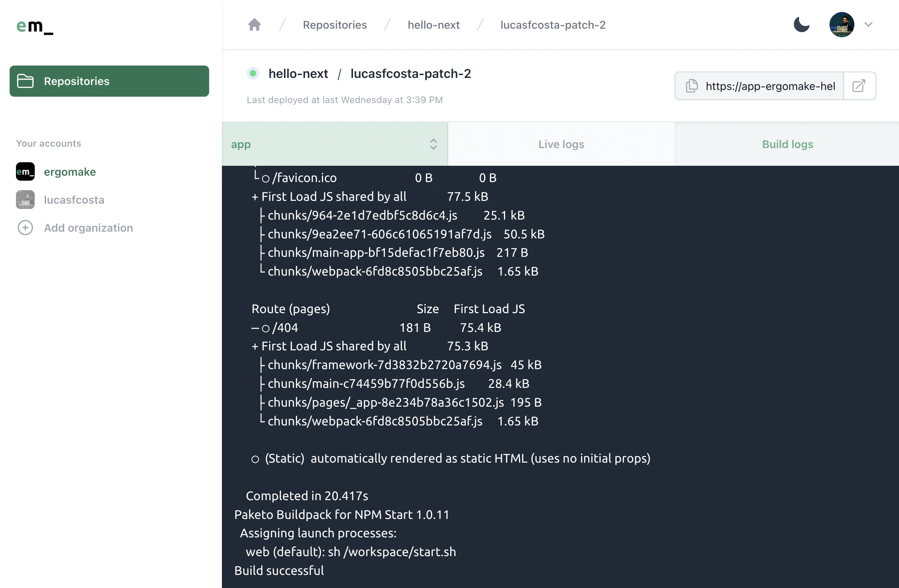Viewport: 899px width, 588px height.
Task: Click chunks/pages/_app-8e234b78a36c1502.js log line
Action: click(x=401, y=402)
